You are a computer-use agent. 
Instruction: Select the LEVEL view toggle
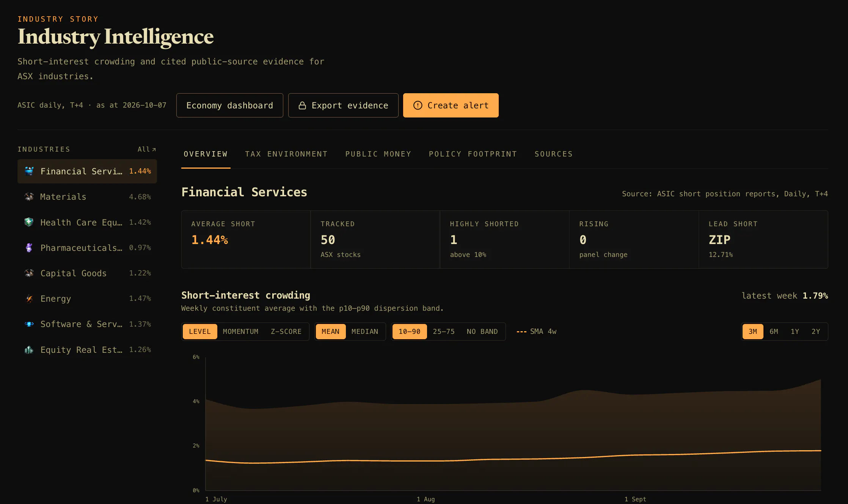click(200, 332)
